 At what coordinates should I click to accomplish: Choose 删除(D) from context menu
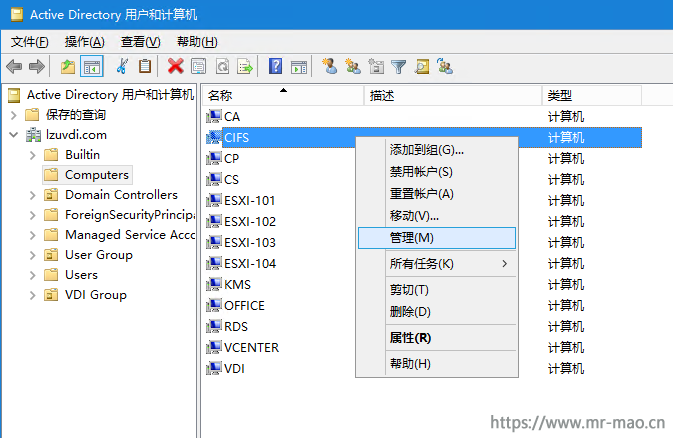pos(437,312)
